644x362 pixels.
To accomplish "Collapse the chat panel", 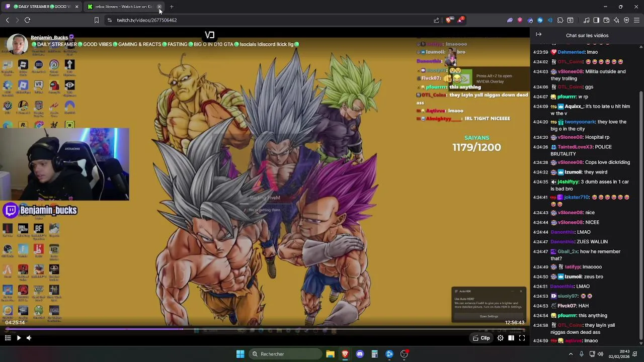I will (x=538, y=35).
